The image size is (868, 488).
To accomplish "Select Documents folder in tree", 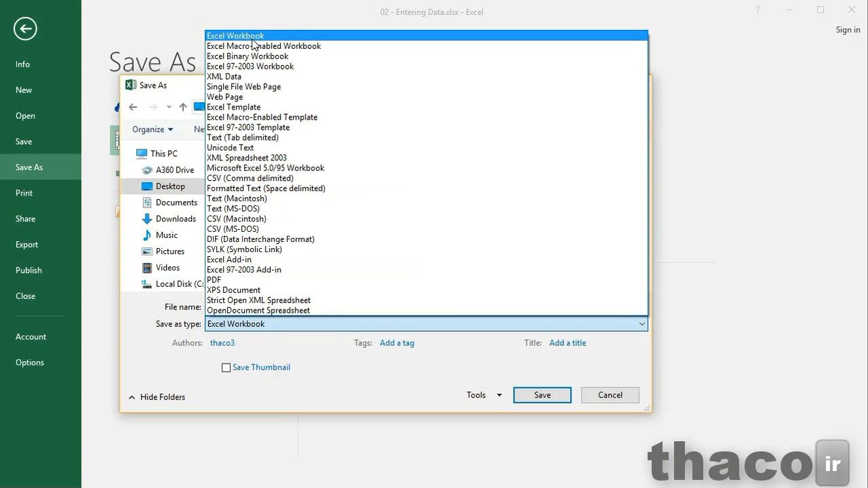I will 176,203.
